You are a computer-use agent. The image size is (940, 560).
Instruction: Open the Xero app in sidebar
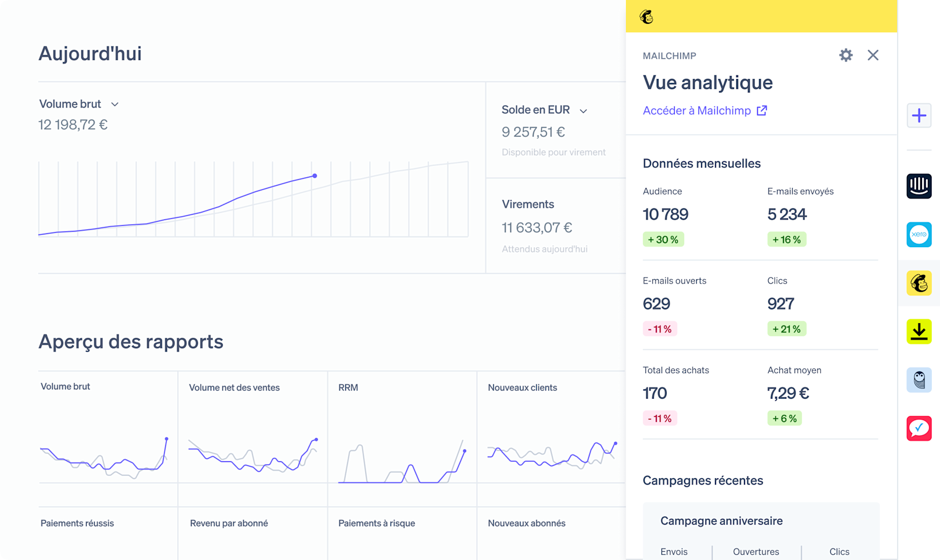pos(919,234)
